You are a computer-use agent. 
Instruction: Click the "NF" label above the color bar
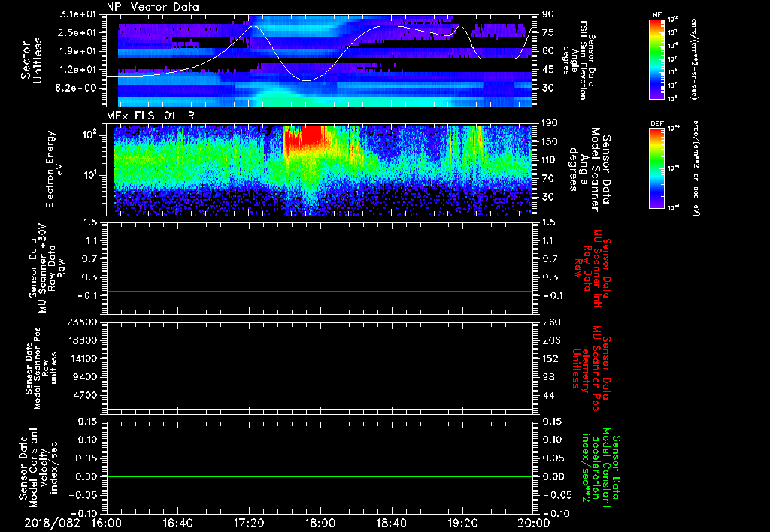pos(656,15)
